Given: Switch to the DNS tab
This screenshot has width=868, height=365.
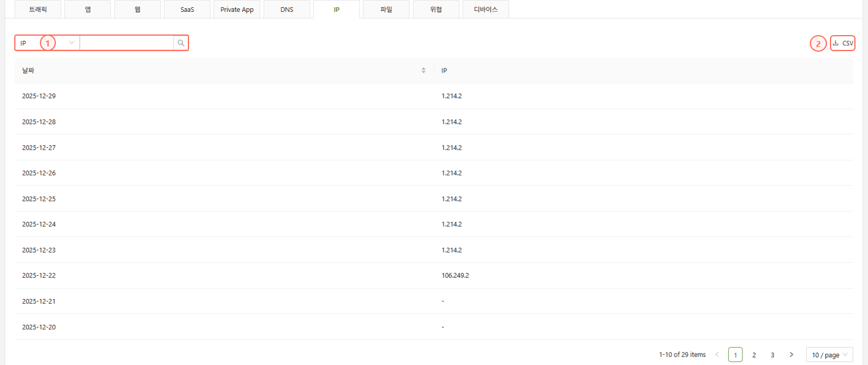Looking at the screenshot, I should point(287,10).
